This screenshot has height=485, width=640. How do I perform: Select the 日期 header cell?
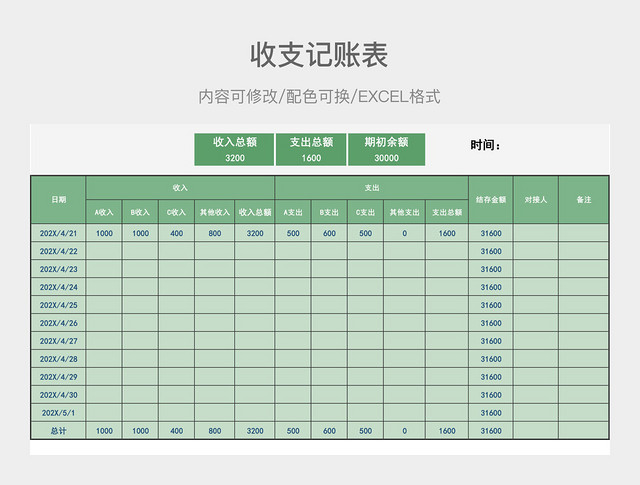[58, 200]
